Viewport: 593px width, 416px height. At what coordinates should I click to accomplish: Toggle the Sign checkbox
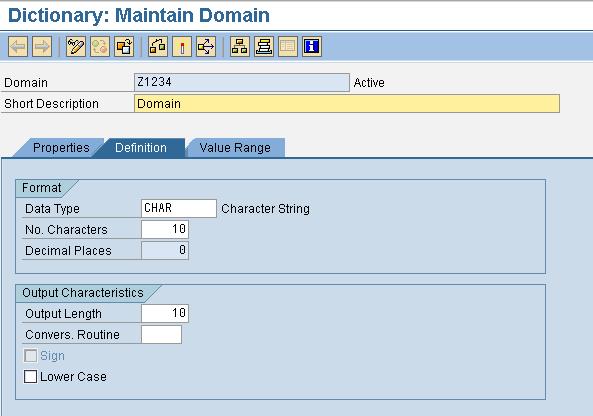(x=30, y=356)
